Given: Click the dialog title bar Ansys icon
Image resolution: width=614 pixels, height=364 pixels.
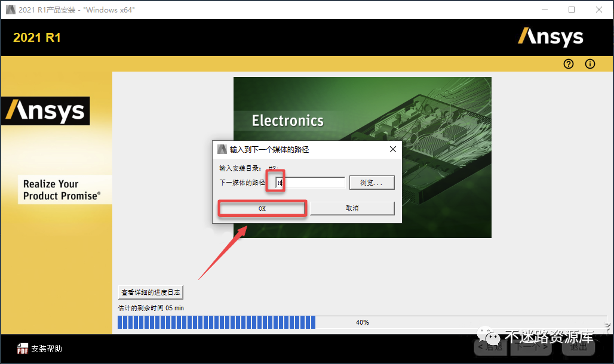Looking at the screenshot, I should [x=222, y=149].
